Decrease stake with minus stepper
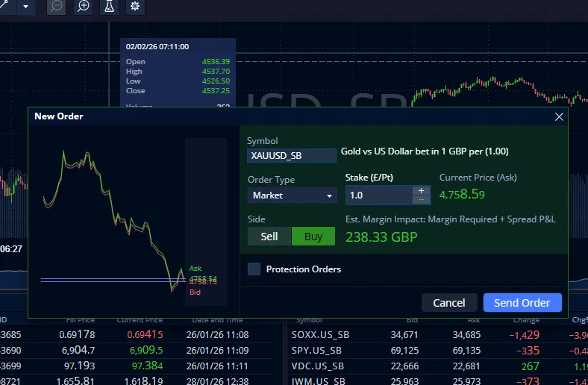 point(421,200)
